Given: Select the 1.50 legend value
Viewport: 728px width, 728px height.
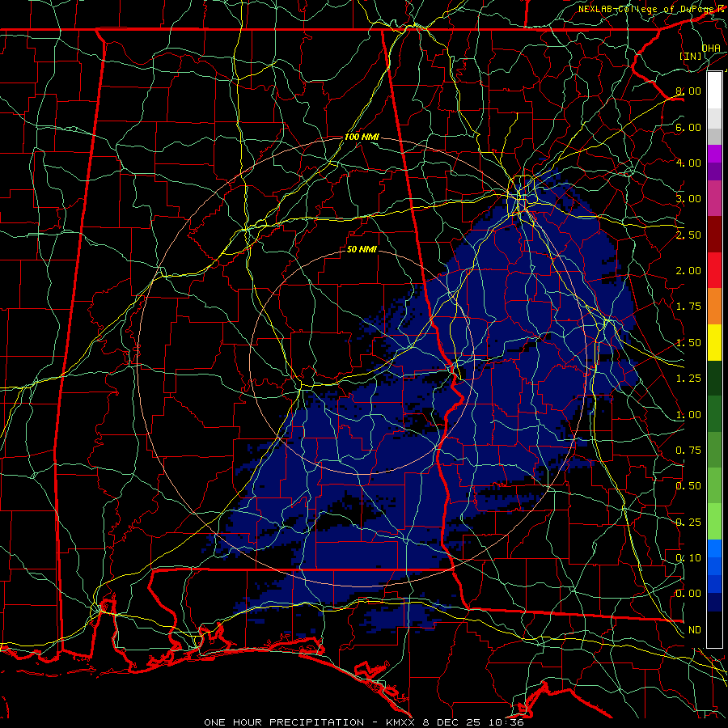Looking at the screenshot, I should 688,343.
